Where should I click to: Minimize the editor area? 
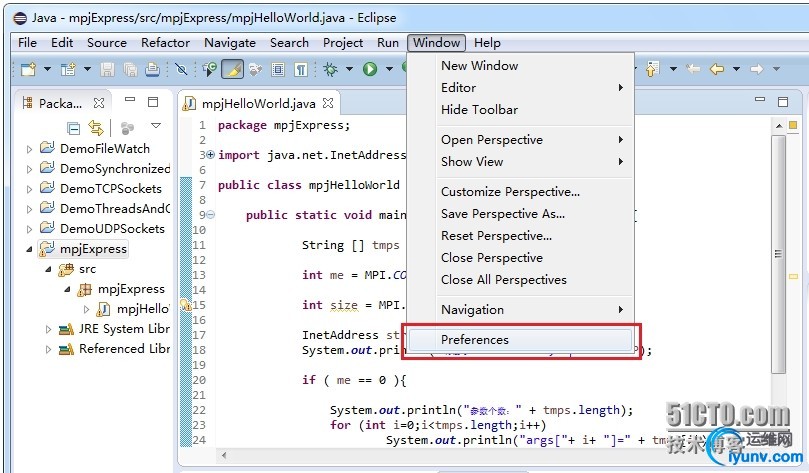point(760,99)
